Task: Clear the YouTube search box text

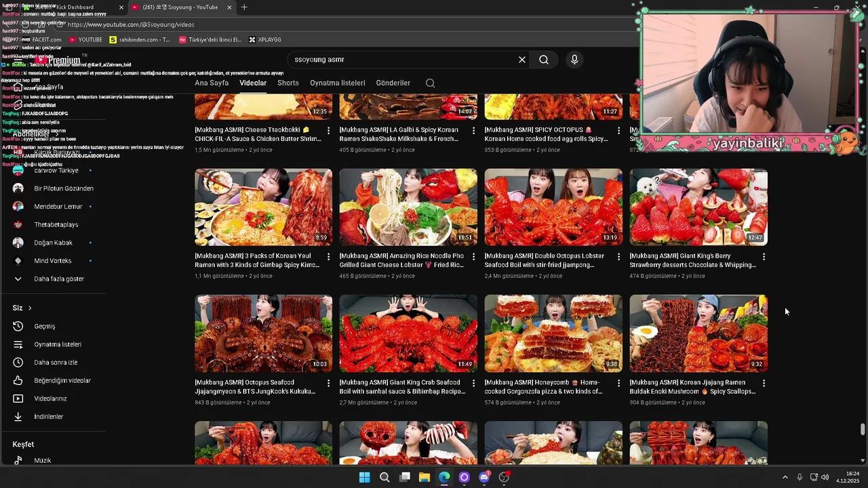Action: [522, 60]
